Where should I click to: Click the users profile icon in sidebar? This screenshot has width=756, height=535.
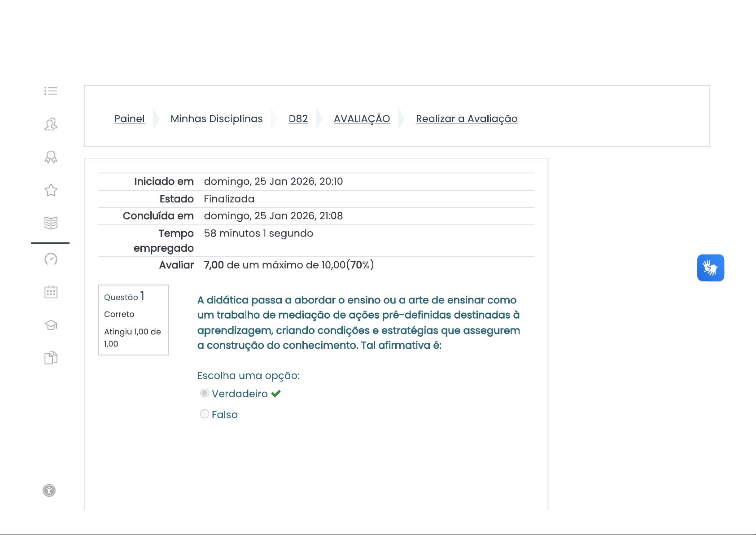(51, 124)
